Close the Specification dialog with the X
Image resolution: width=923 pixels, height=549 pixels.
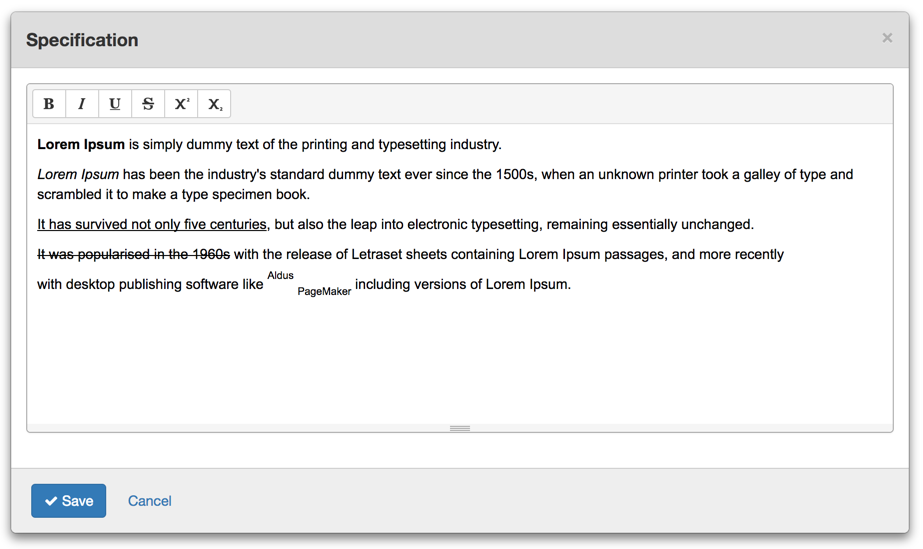(x=886, y=38)
